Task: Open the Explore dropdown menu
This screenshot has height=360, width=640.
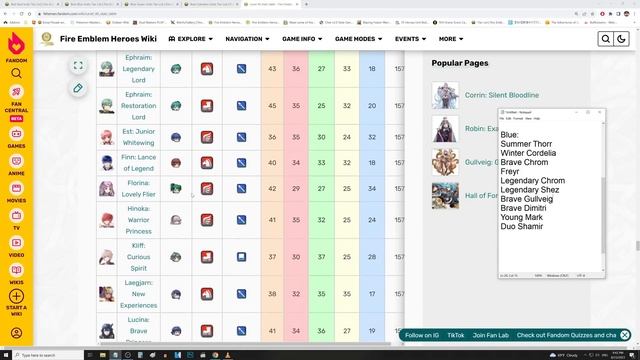Action: (190, 39)
